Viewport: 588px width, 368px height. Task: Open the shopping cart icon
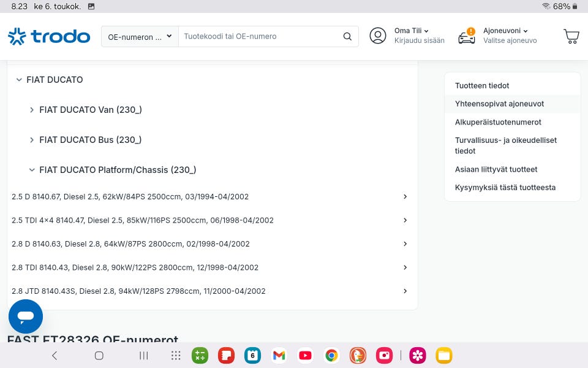(571, 36)
